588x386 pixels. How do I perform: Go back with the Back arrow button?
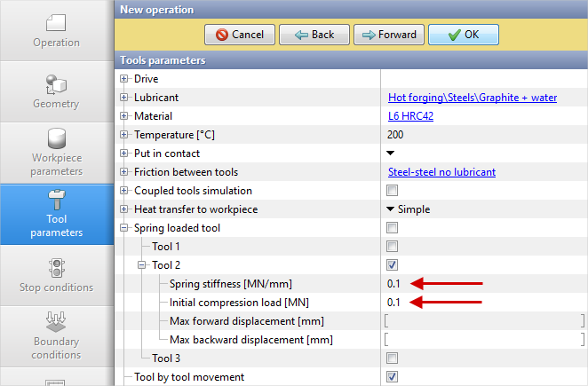click(314, 35)
